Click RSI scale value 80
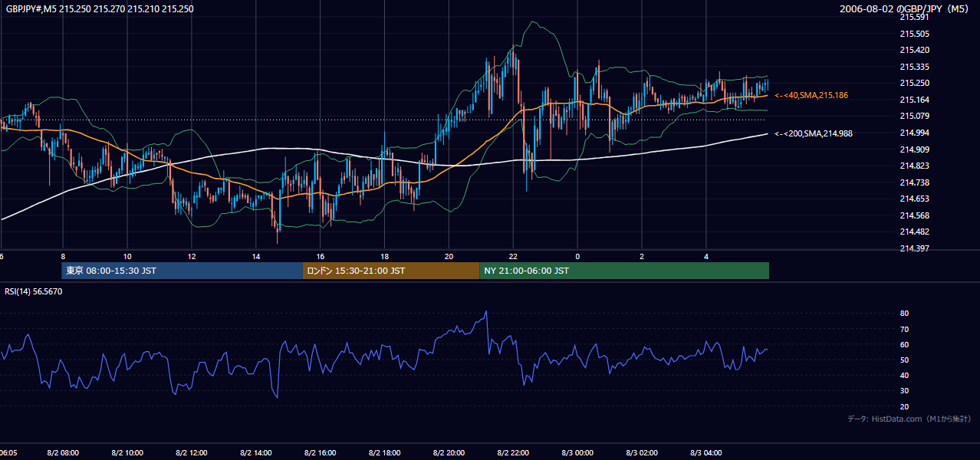980x460 pixels. pyautogui.click(x=904, y=314)
